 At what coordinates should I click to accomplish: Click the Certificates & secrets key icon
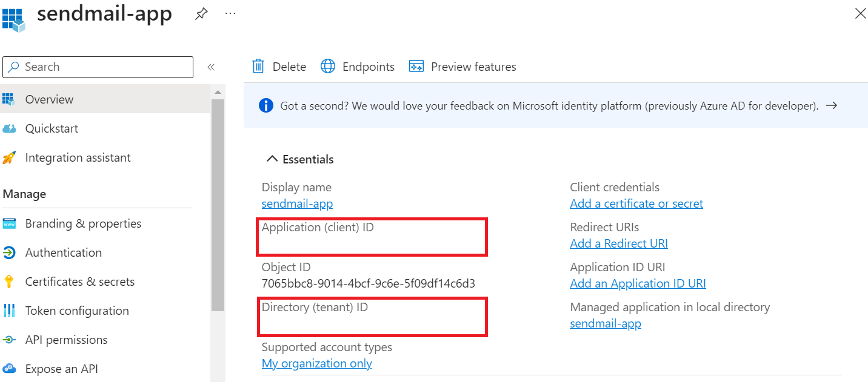(x=9, y=282)
